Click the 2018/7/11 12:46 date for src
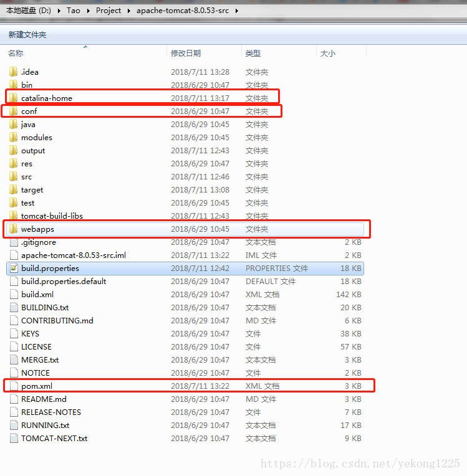The height and width of the screenshot is (476, 467). pyautogui.click(x=200, y=176)
